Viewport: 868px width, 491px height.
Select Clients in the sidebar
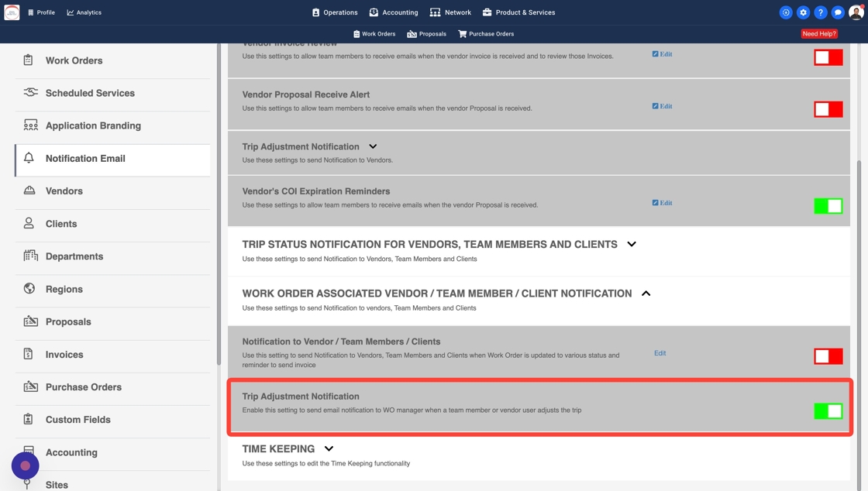(x=113, y=223)
